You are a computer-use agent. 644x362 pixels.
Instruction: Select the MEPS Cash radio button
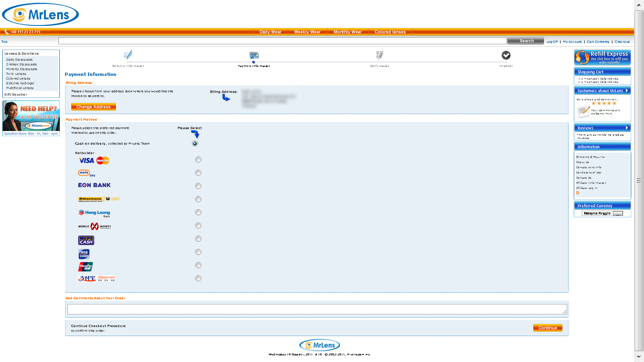point(198,239)
